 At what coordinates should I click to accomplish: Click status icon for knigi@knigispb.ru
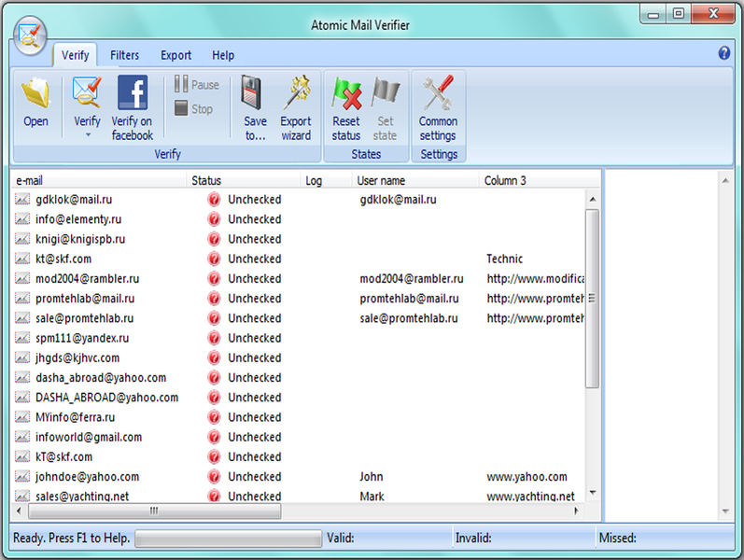click(214, 239)
